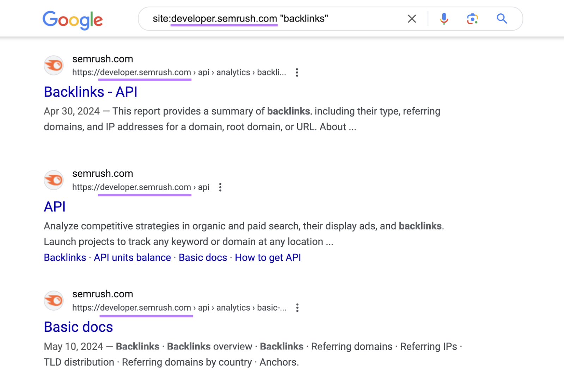The image size is (564, 392).
Task: Open the Basic docs result link
Action: coord(78,327)
